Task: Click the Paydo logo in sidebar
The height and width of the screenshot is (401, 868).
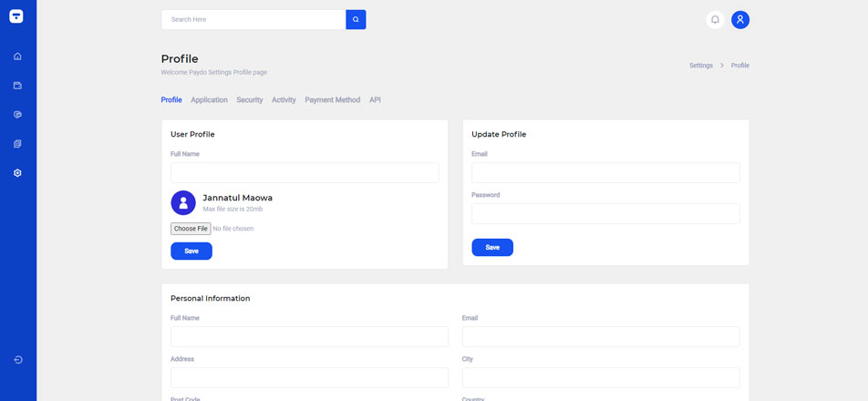Action: click(x=16, y=16)
